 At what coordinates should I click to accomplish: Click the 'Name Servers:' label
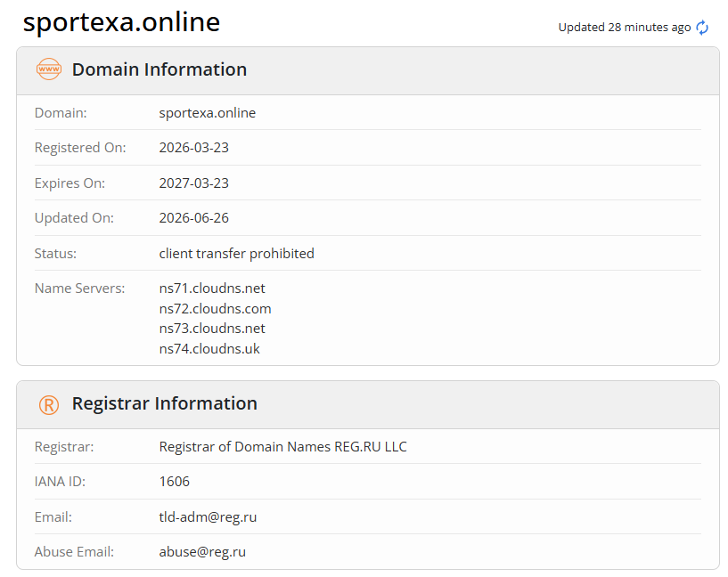(80, 288)
